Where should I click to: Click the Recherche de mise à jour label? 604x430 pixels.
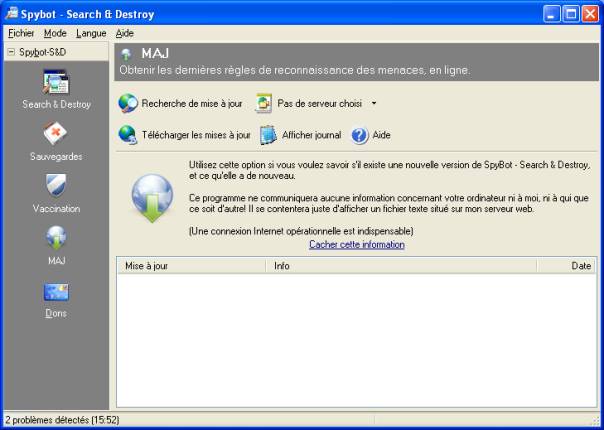click(192, 104)
